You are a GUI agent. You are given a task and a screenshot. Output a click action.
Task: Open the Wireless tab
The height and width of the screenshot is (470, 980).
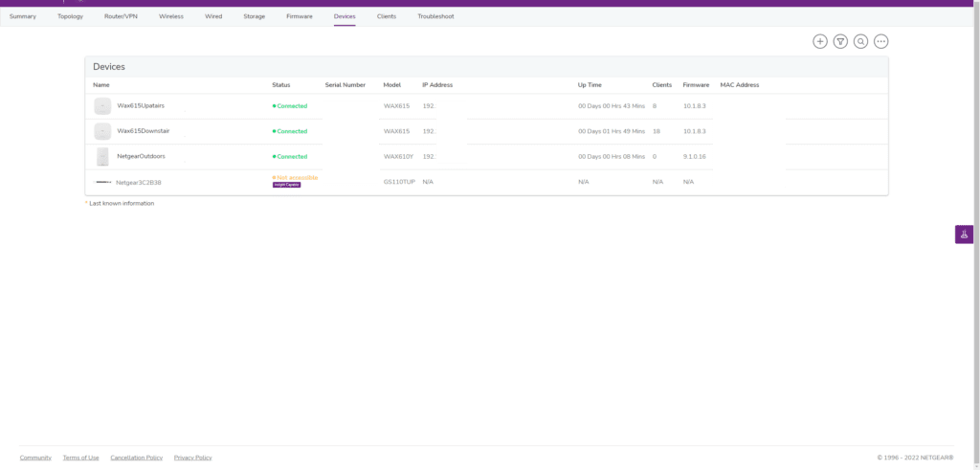point(171,16)
